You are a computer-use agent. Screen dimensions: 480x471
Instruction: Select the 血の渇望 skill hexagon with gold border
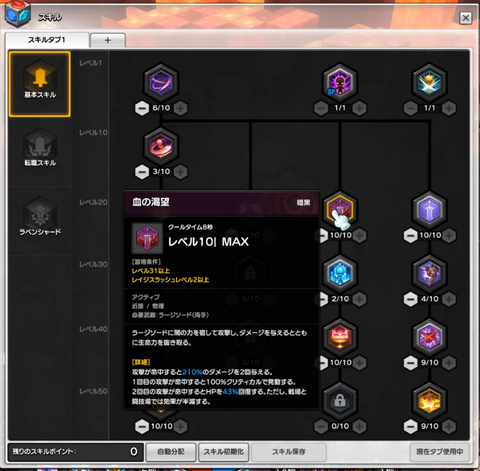tap(340, 209)
